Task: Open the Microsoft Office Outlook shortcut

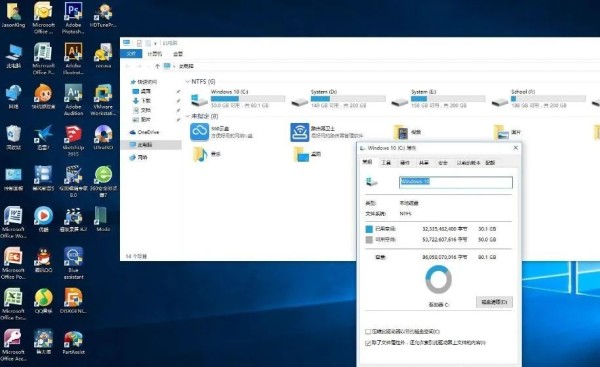Action: point(43,18)
